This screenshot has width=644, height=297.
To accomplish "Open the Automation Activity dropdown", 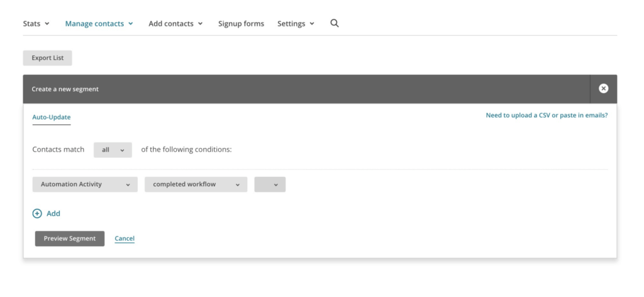I will [85, 184].
